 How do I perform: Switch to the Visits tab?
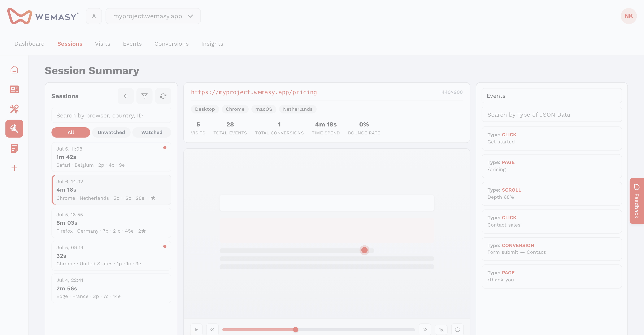[103, 44]
